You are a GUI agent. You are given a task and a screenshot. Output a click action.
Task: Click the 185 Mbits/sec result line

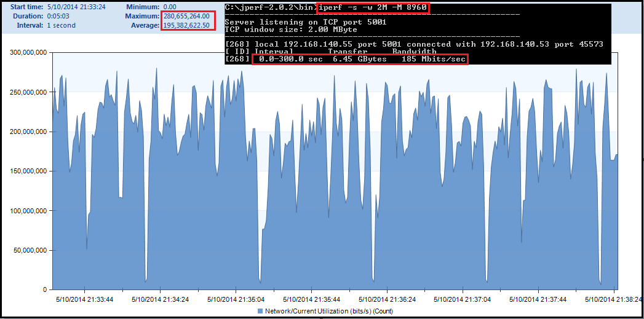point(360,59)
